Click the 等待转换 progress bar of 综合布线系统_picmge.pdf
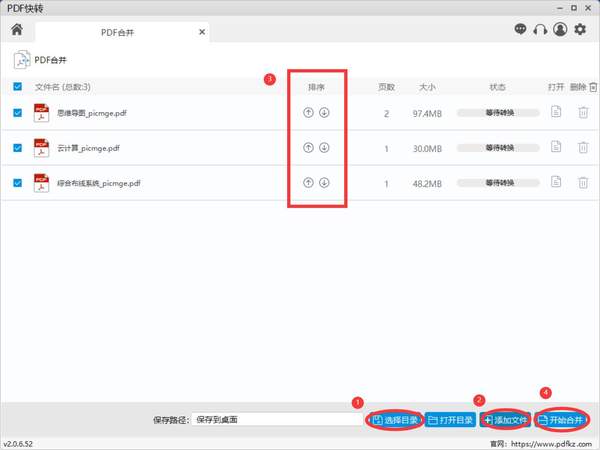 tap(499, 183)
